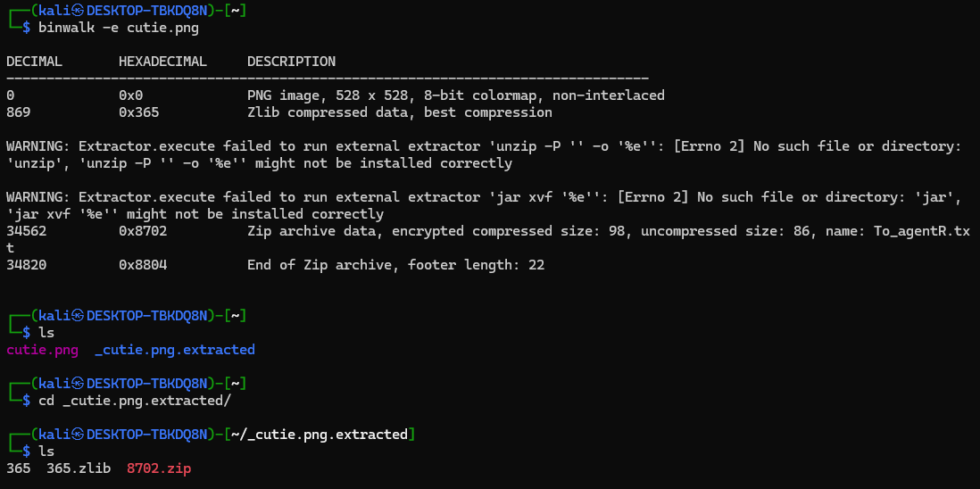The image size is (980, 489).
Task: Select the DESCRIPTION column header
Action: tap(291, 62)
